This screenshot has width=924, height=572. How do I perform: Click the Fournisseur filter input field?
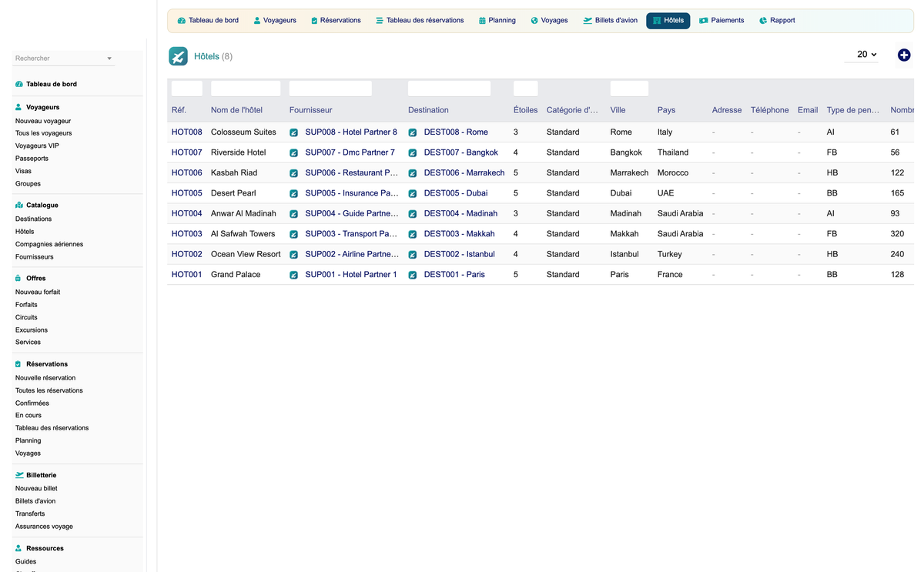pyautogui.click(x=330, y=89)
